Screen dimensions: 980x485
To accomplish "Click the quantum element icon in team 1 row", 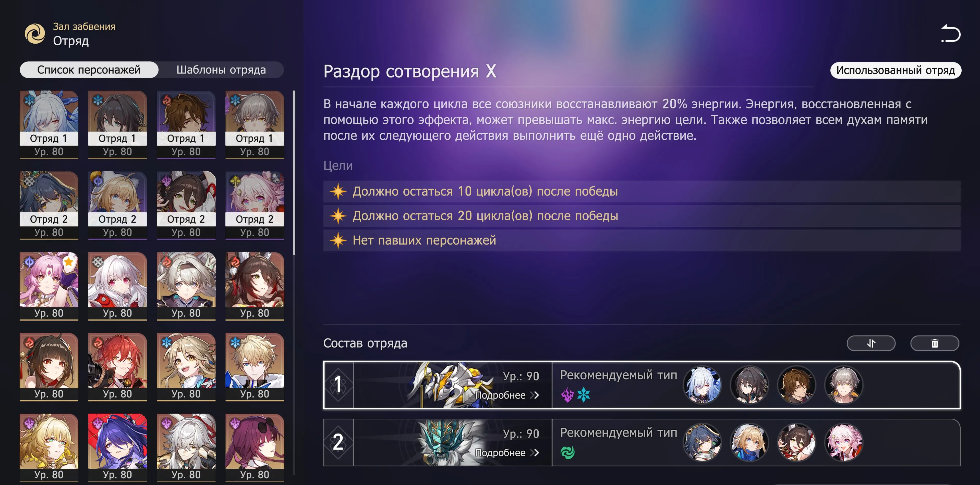I will click(x=567, y=395).
